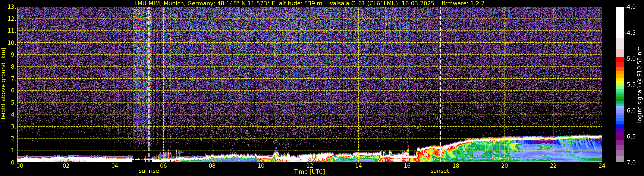The image size is (644, 176).
Task: Click the 'sunrise' label below axis
Action: point(149,171)
